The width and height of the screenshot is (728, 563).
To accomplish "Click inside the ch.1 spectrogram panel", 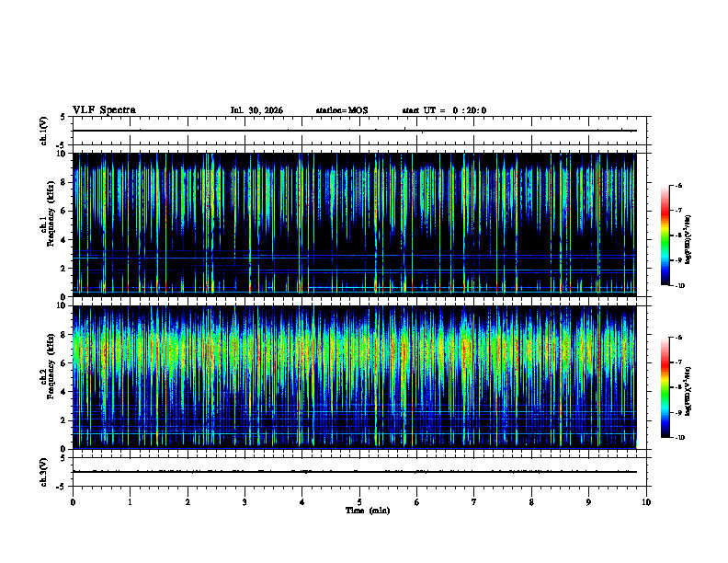I will pyautogui.click(x=354, y=224).
